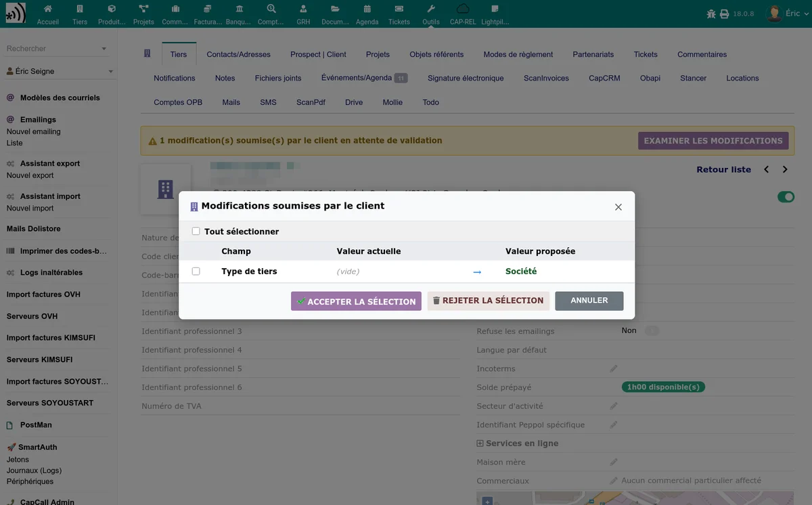Open the Objets référents tab
The image size is (812, 505).
[x=436, y=54]
